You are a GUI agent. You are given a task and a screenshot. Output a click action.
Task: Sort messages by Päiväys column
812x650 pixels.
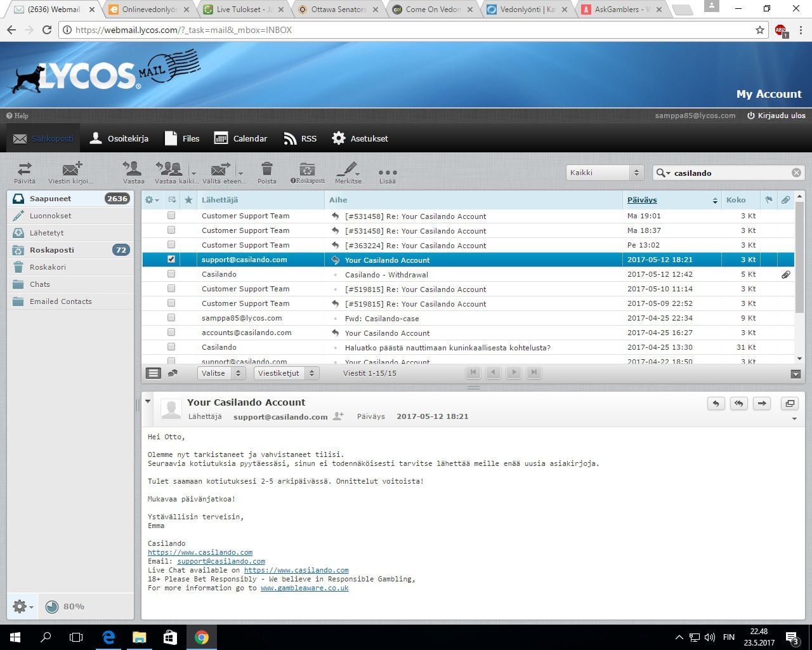[x=642, y=200]
